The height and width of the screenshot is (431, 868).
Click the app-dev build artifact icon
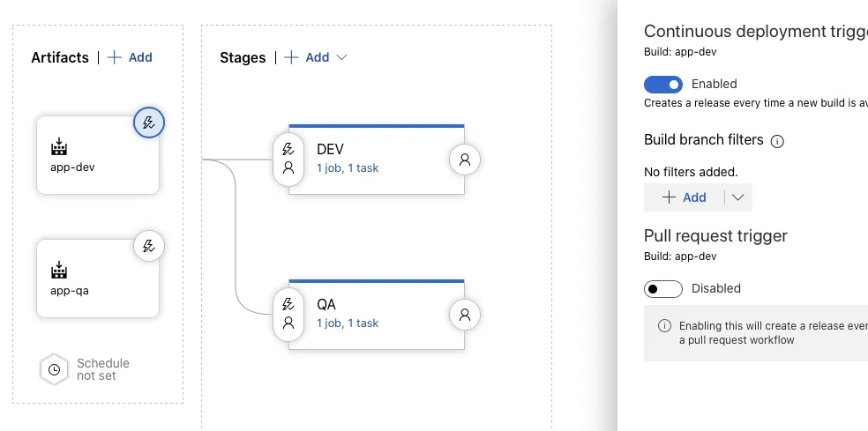[x=59, y=146]
